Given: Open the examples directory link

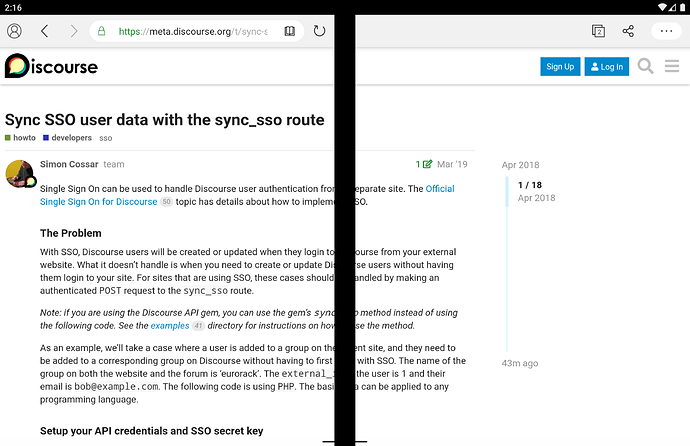Looking at the screenshot, I should (x=170, y=325).
